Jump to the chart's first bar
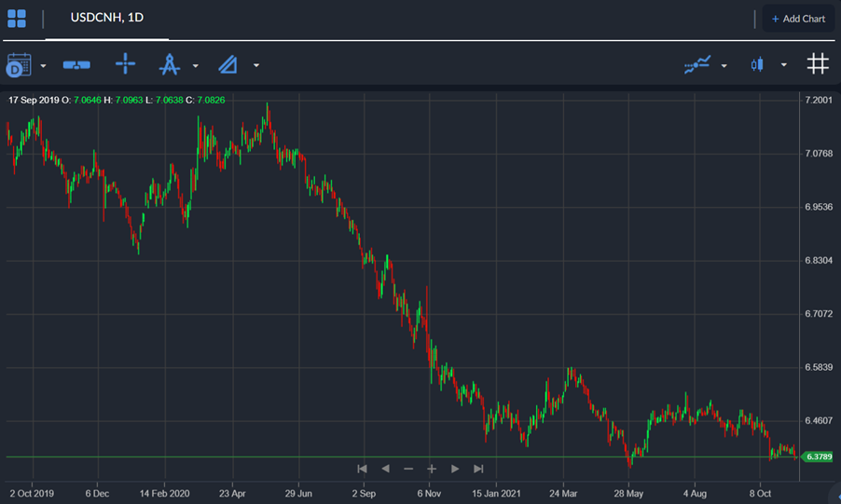Image resolution: width=841 pixels, height=504 pixels. 362,470
